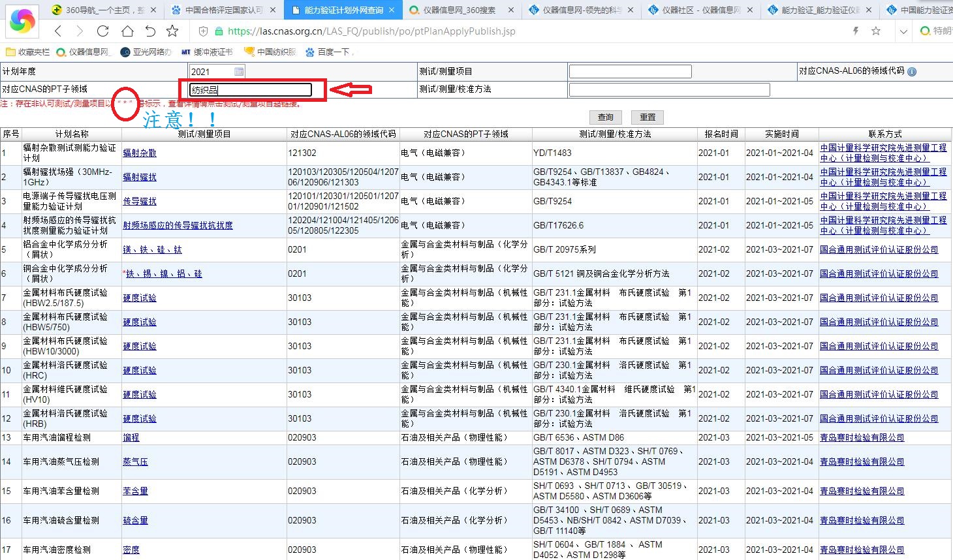Click the star icon at right of address bar

click(x=876, y=31)
